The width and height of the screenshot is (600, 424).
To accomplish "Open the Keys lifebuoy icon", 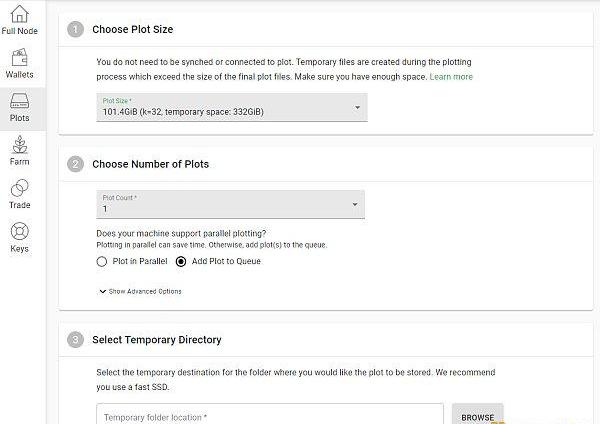I will click(20, 231).
